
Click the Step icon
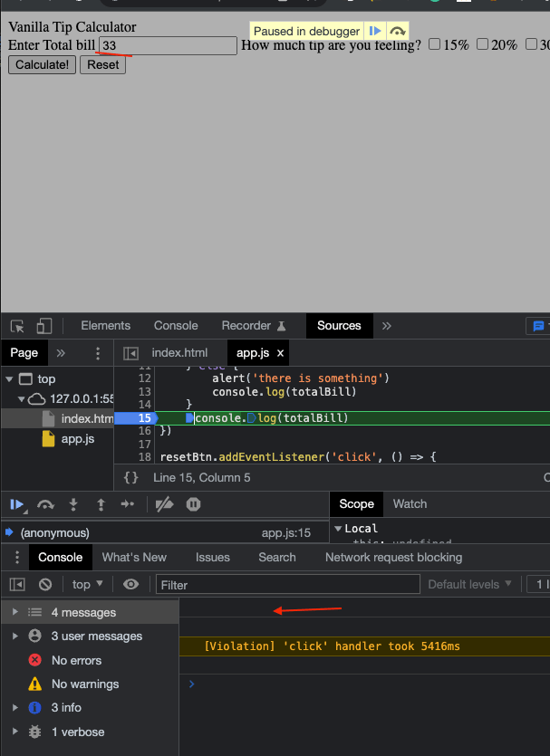click(128, 505)
